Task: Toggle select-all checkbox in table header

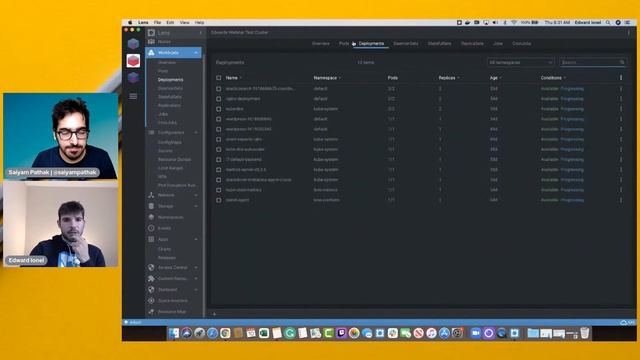Action: tap(219, 78)
